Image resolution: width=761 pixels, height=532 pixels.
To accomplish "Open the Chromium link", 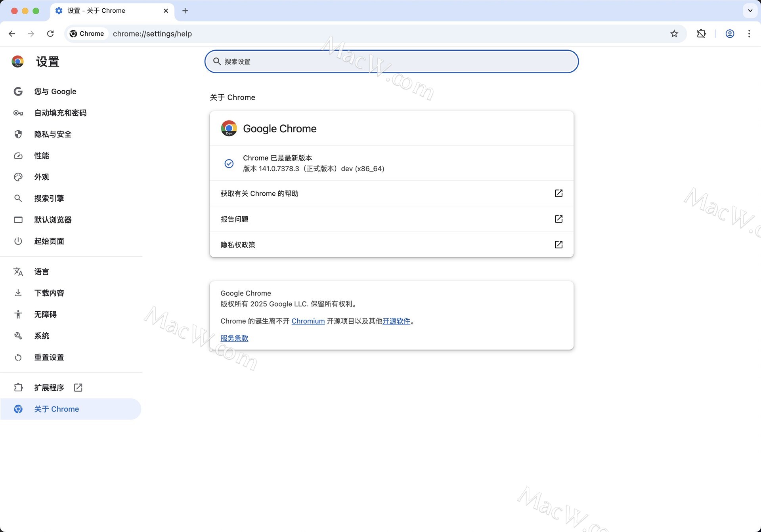I will [x=308, y=321].
